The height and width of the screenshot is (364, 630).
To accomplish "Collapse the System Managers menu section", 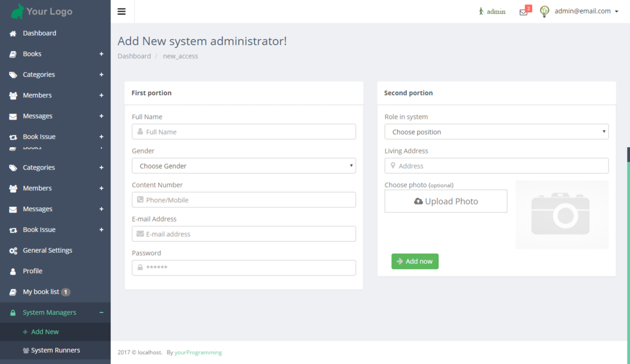I will coord(101,312).
